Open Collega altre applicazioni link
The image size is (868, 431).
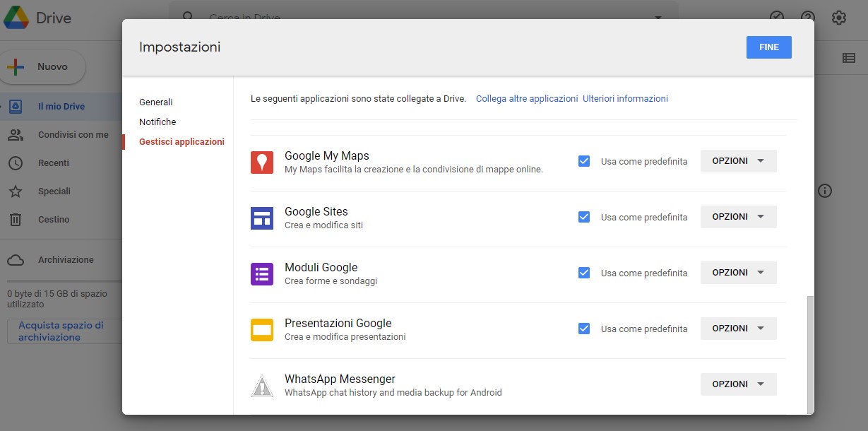click(527, 99)
